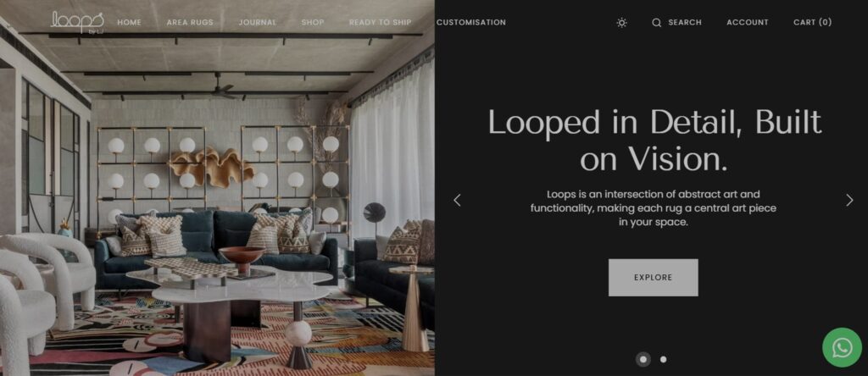868x376 pixels.
Task: Select the first carousel dot
Action: coord(643,359)
